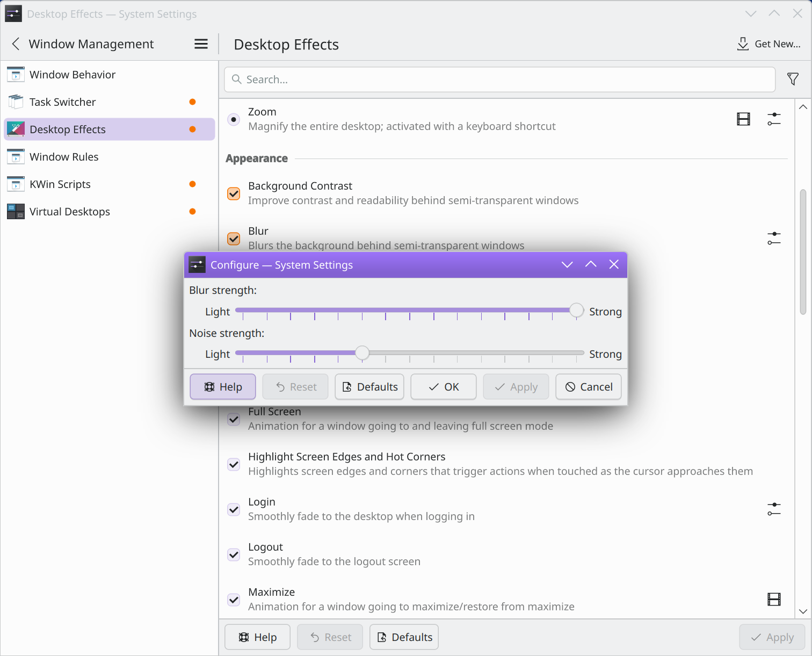Toggle Highlight Screen Edges and Hot Corners
The width and height of the screenshot is (812, 656).
pyautogui.click(x=234, y=464)
